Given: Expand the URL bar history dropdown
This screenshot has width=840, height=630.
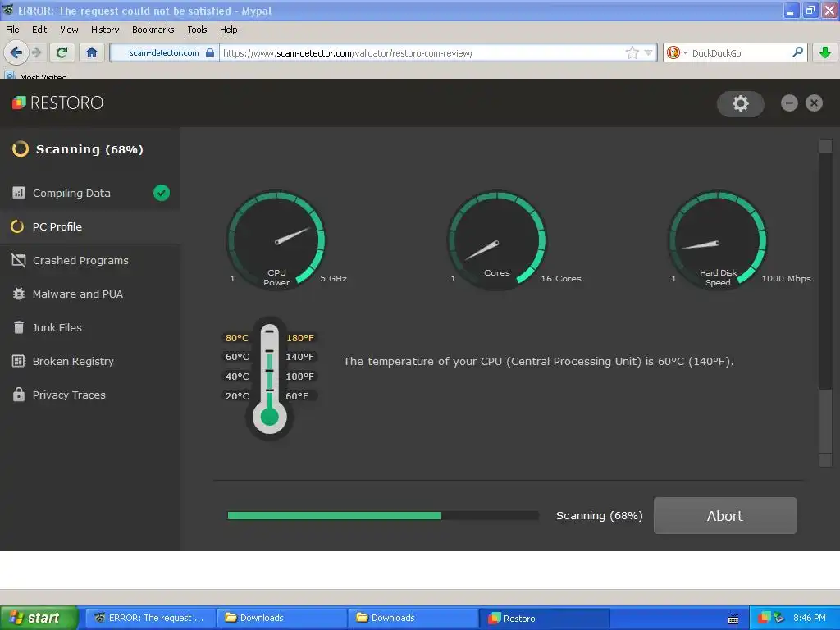Looking at the screenshot, I should point(648,52).
